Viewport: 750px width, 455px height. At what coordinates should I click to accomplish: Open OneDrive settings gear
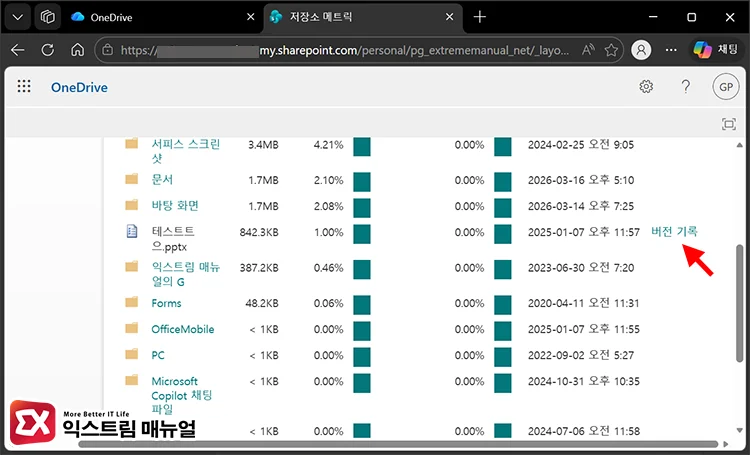(x=646, y=87)
